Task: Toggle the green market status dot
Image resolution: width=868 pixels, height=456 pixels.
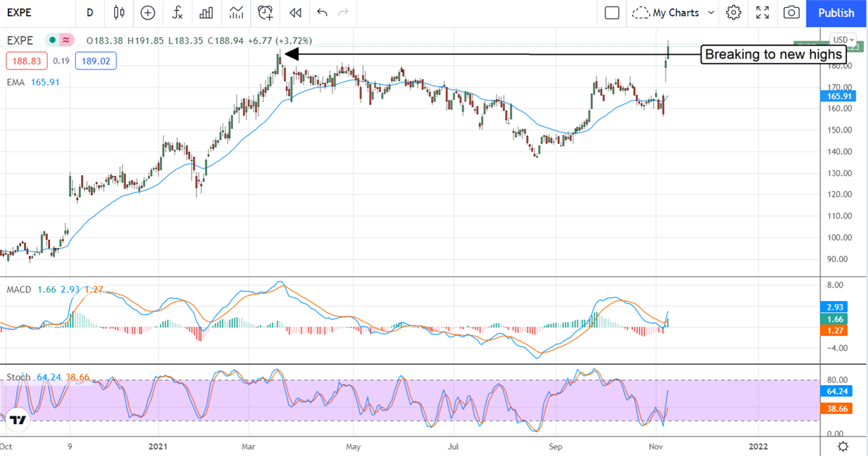Action: pos(52,41)
